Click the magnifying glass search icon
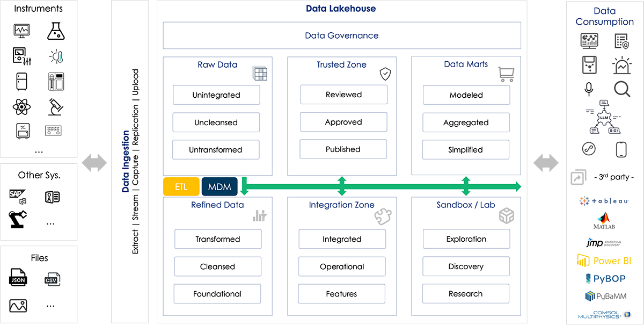 click(x=622, y=89)
